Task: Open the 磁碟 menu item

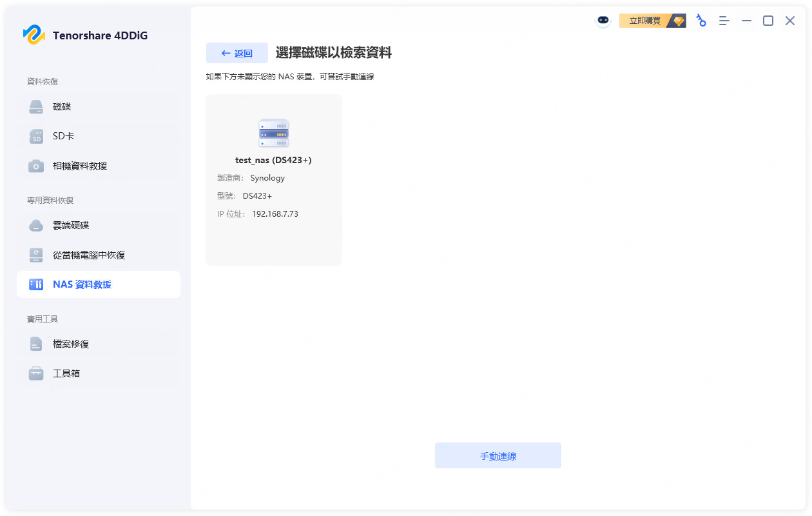Action: click(98, 107)
